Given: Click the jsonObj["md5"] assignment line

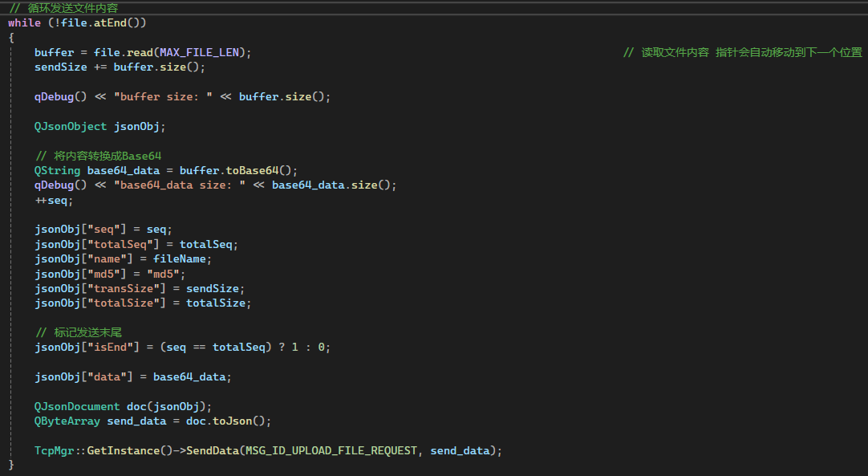Looking at the screenshot, I should pos(110,274).
